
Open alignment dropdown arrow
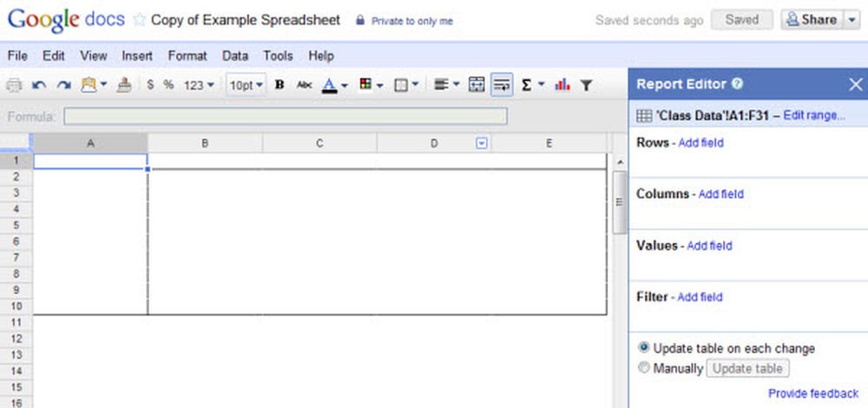[x=456, y=85]
